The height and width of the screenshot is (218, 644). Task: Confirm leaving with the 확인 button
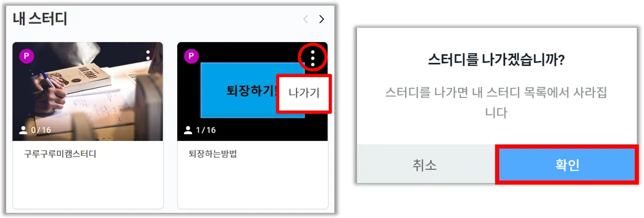point(566,165)
